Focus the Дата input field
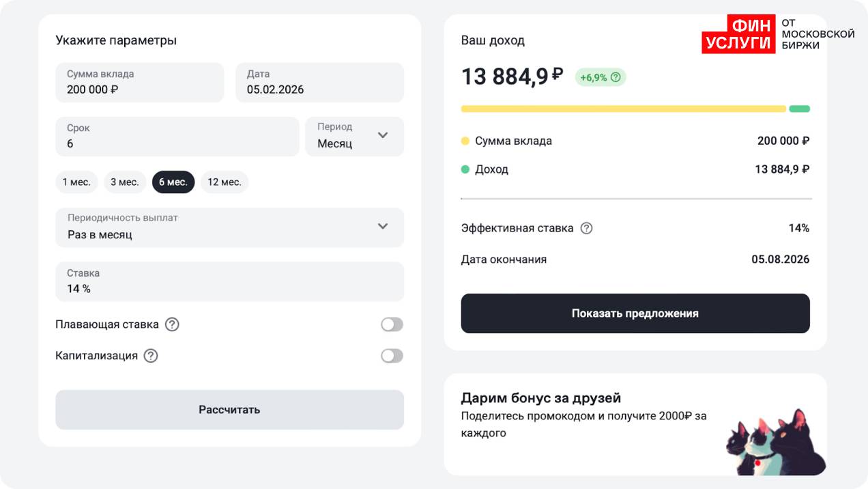 [319, 83]
